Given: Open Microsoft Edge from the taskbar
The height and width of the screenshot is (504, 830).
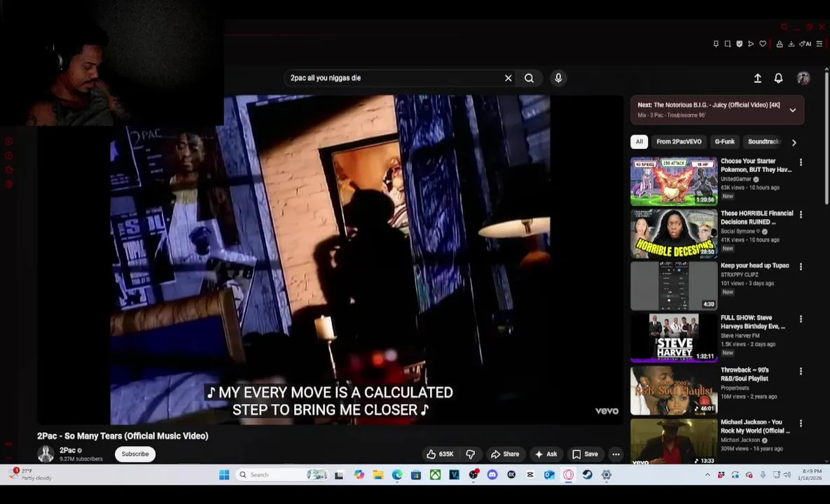Looking at the screenshot, I should tap(397, 475).
